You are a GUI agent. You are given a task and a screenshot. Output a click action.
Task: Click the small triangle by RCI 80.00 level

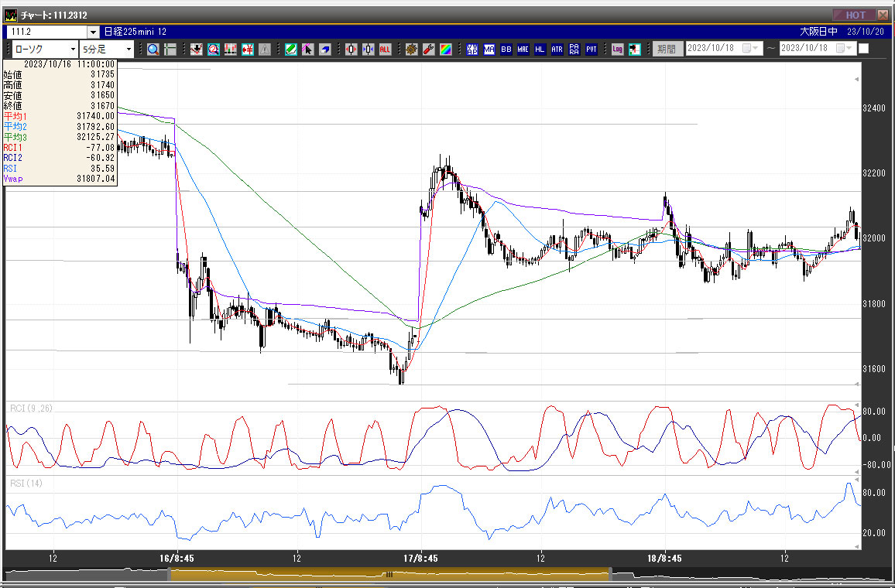coord(857,405)
